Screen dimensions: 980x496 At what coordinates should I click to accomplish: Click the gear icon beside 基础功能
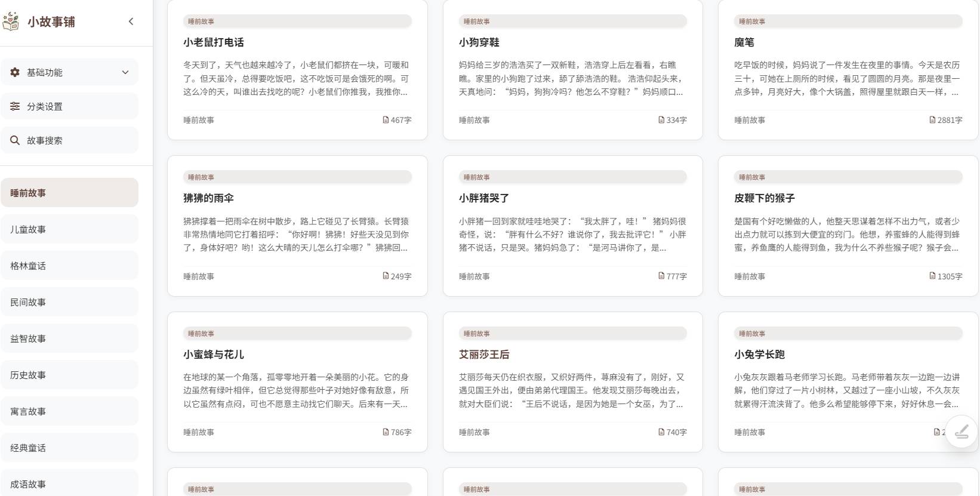(x=15, y=72)
